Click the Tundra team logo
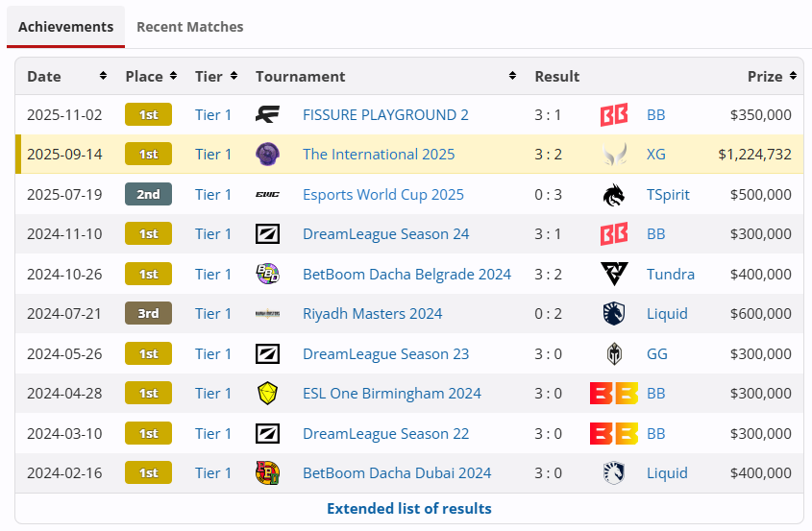Viewport: 812px width, 531px height. tap(614, 274)
